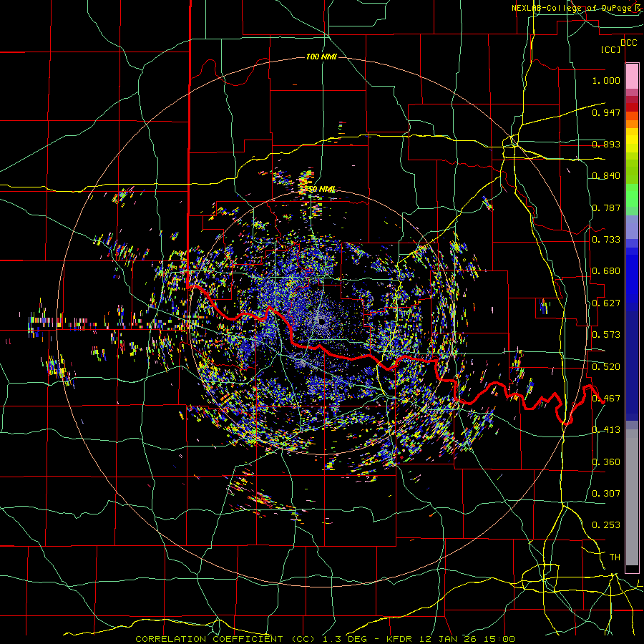Click the 0.360 legend value

point(606,462)
